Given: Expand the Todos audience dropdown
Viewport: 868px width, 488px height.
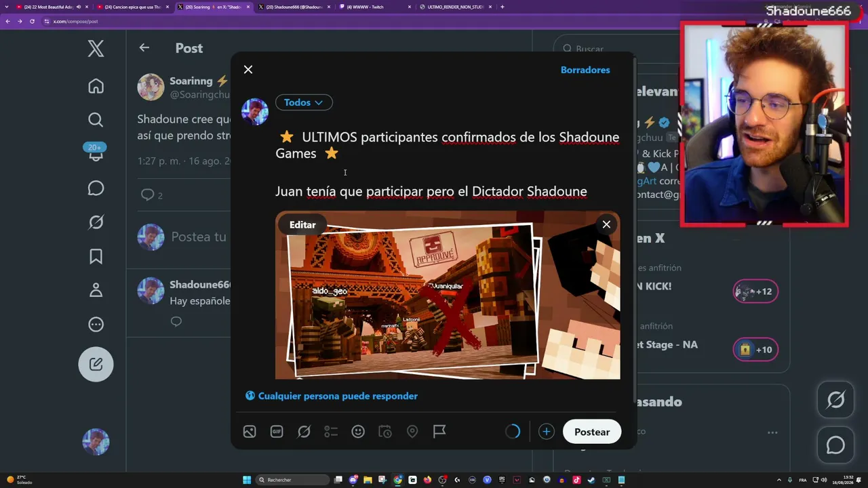Looking at the screenshot, I should coord(304,102).
